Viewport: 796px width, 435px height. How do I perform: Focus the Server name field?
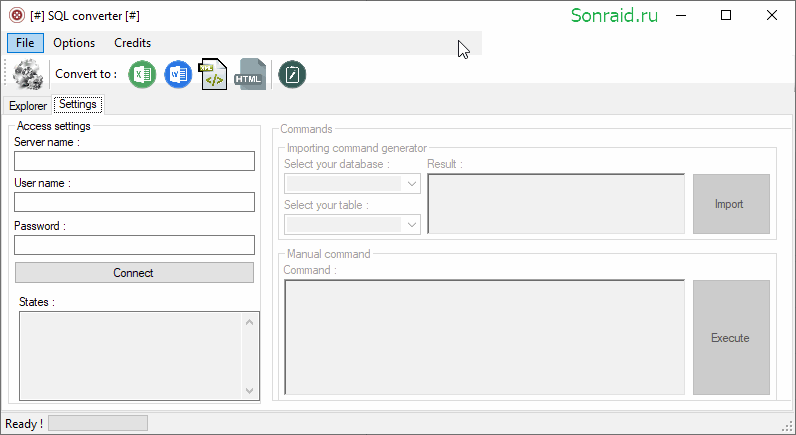coord(135,161)
